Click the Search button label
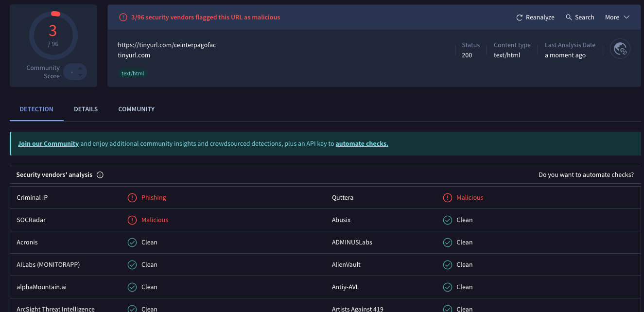644x312 pixels. point(585,17)
